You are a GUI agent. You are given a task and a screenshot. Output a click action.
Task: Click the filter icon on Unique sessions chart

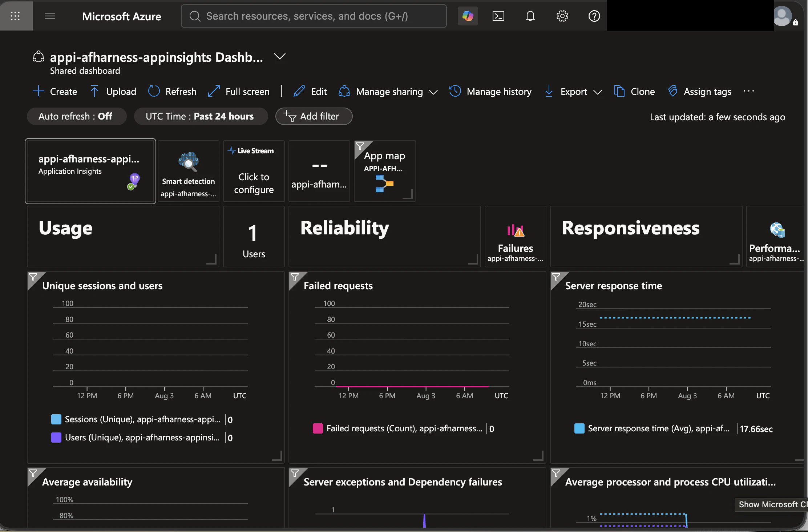point(33,277)
